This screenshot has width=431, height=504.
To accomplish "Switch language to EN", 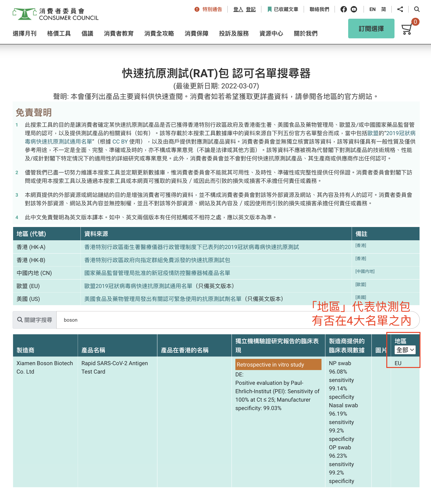I will pyautogui.click(x=372, y=9).
